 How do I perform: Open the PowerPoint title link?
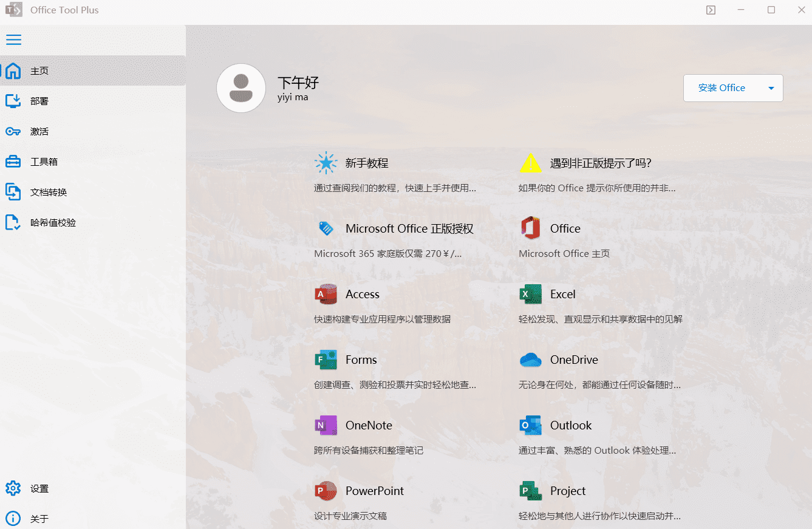(375, 491)
